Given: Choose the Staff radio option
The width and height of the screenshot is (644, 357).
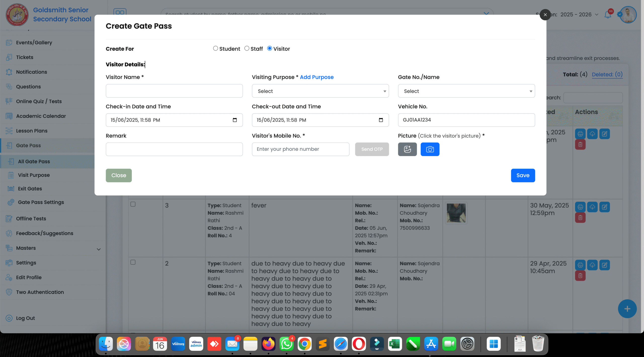Looking at the screenshot, I should 247,48.
